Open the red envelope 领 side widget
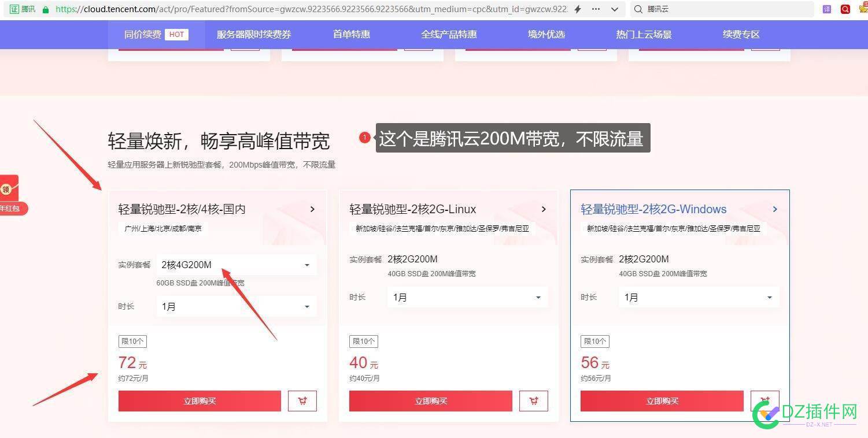The height and width of the screenshot is (438, 868). tap(9, 195)
